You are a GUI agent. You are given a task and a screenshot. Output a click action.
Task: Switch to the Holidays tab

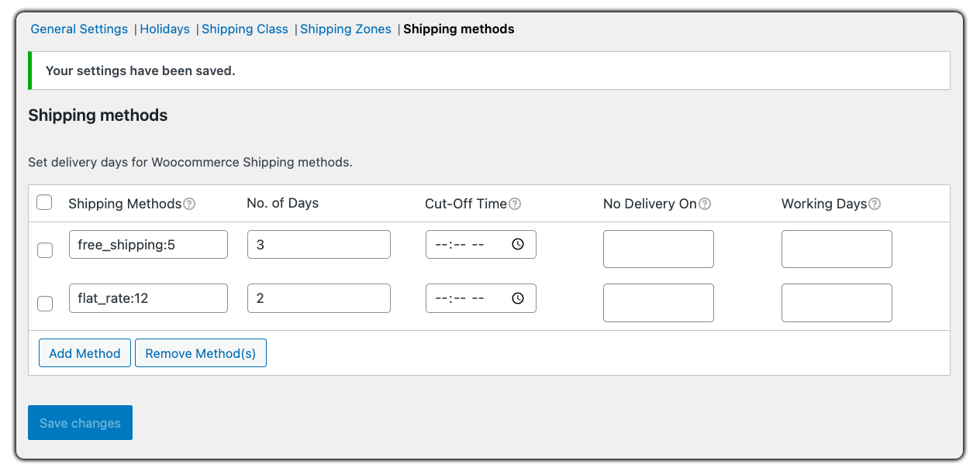(164, 29)
